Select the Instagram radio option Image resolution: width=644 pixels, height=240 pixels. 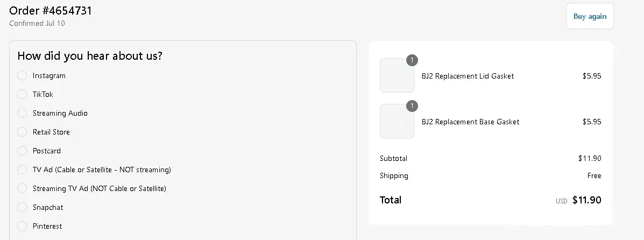click(22, 75)
